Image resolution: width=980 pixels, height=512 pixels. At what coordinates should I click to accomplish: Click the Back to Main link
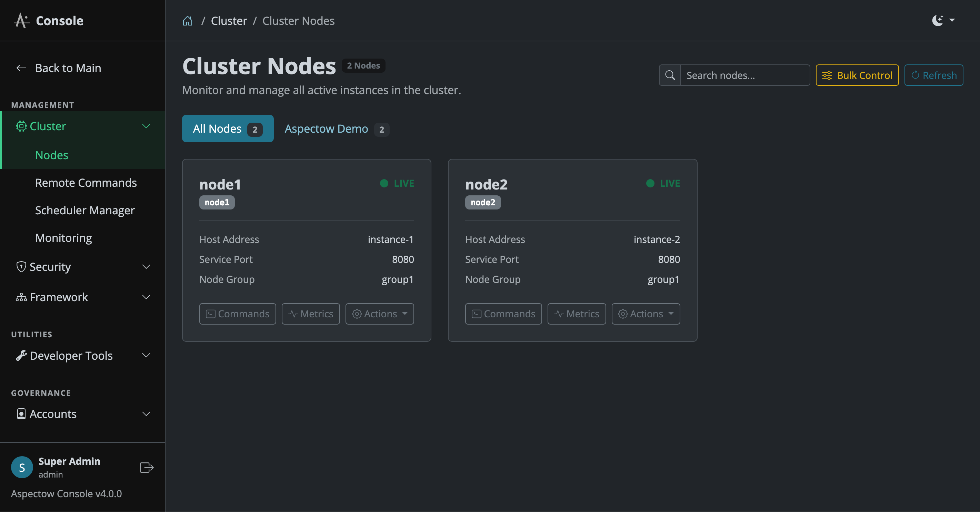coord(68,68)
